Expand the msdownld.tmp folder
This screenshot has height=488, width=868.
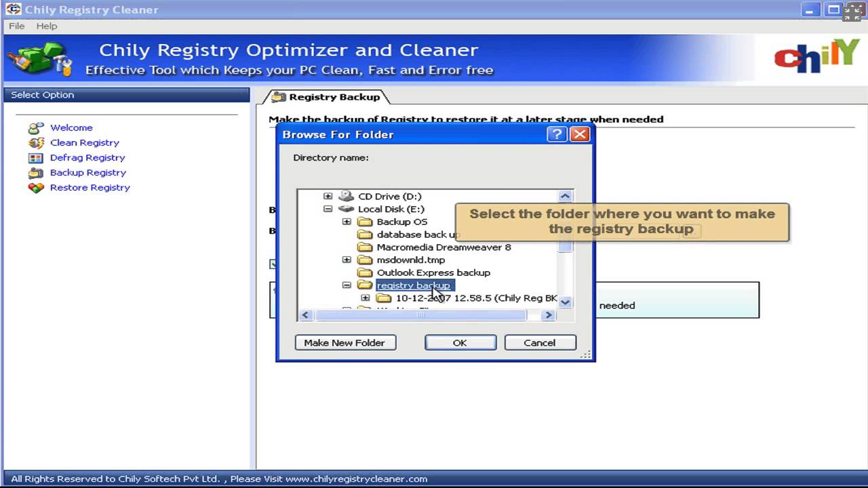click(347, 260)
